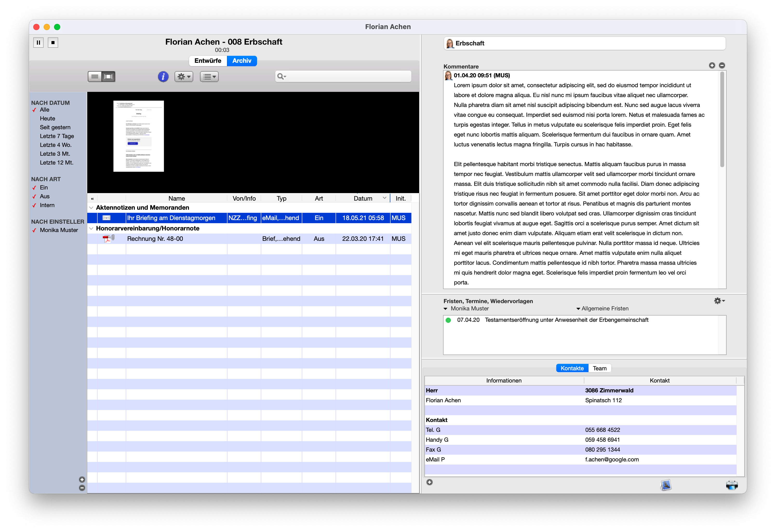Select the Letzte 4 Wo. filter
Screen dimensions: 776x532
pos(55,145)
